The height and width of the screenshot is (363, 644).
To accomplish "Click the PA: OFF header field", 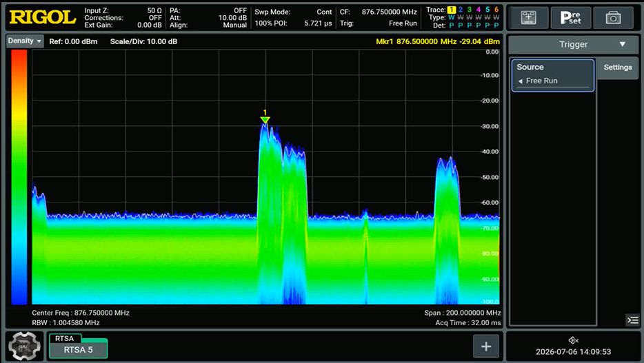I will (x=208, y=10).
